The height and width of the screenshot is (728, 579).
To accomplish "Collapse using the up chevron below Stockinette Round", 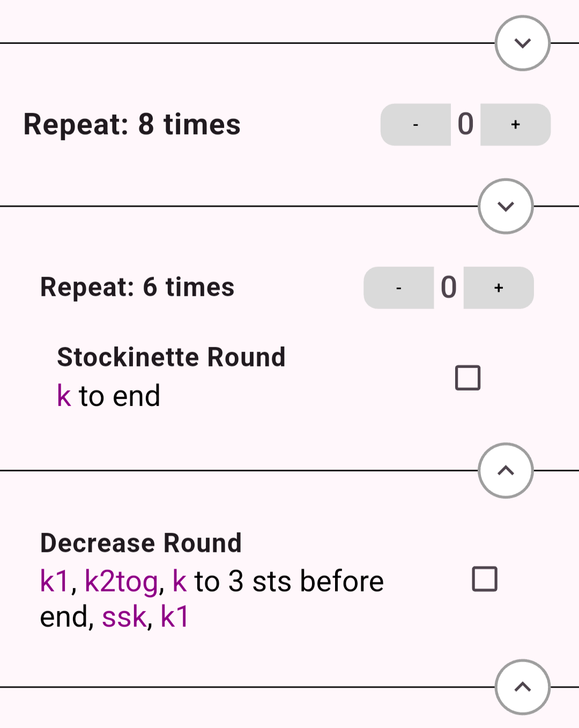I will [x=506, y=470].
